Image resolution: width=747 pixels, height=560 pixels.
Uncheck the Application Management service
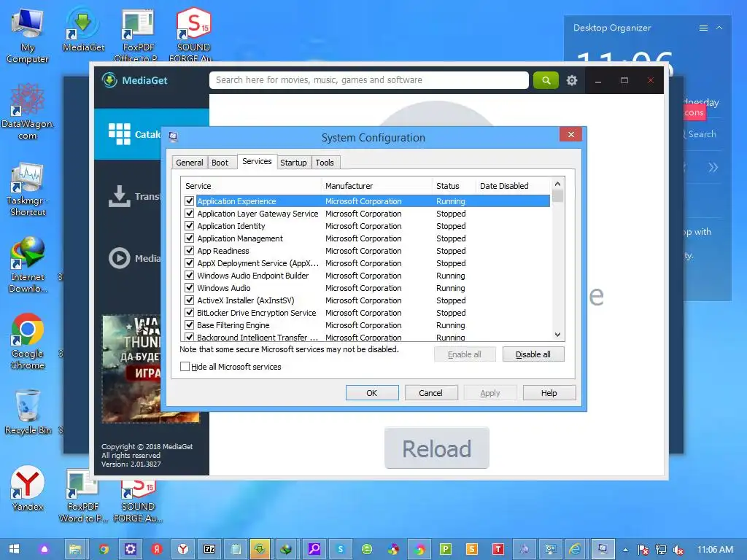tap(189, 238)
